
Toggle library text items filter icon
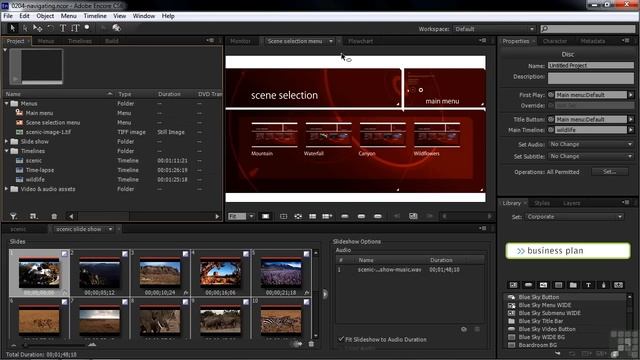pos(588,285)
